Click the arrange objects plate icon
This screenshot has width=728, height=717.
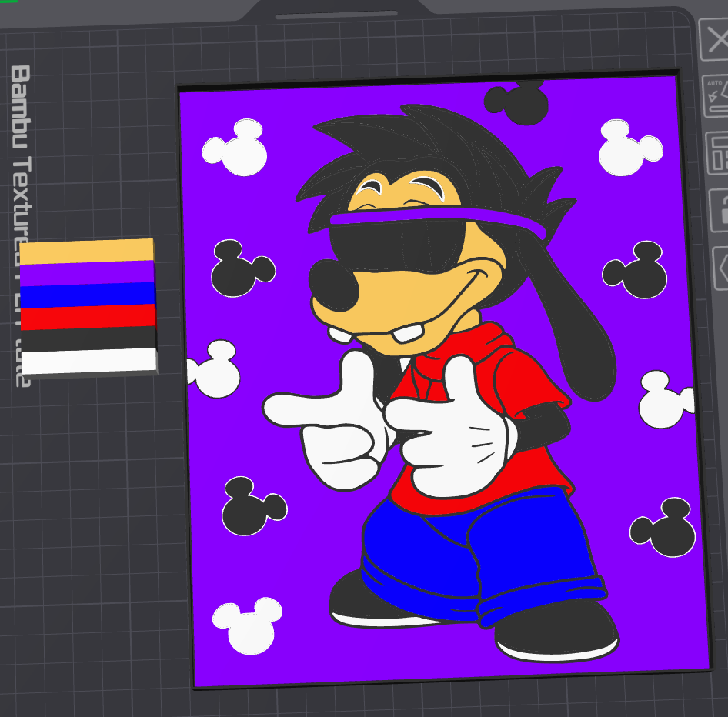click(718, 154)
